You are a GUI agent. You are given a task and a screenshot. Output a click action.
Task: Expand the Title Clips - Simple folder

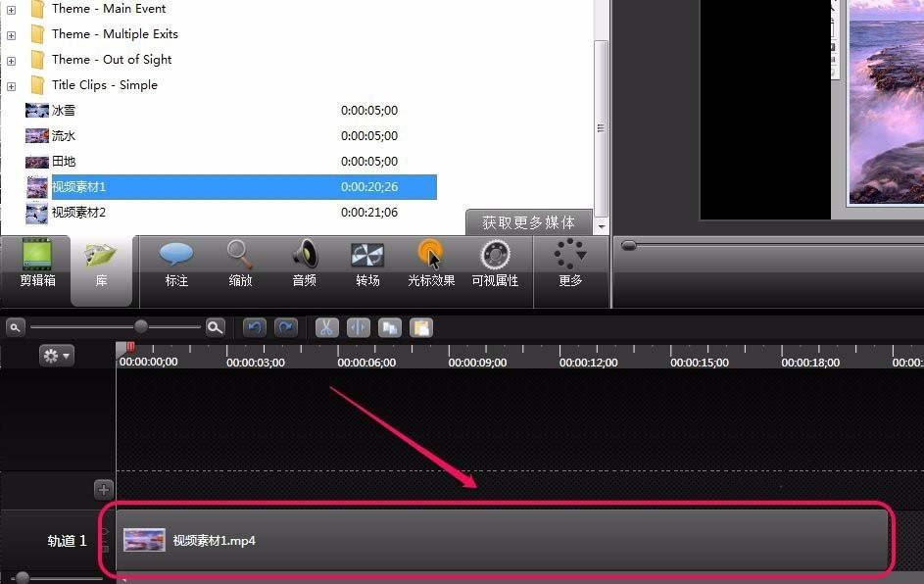[x=10, y=85]
